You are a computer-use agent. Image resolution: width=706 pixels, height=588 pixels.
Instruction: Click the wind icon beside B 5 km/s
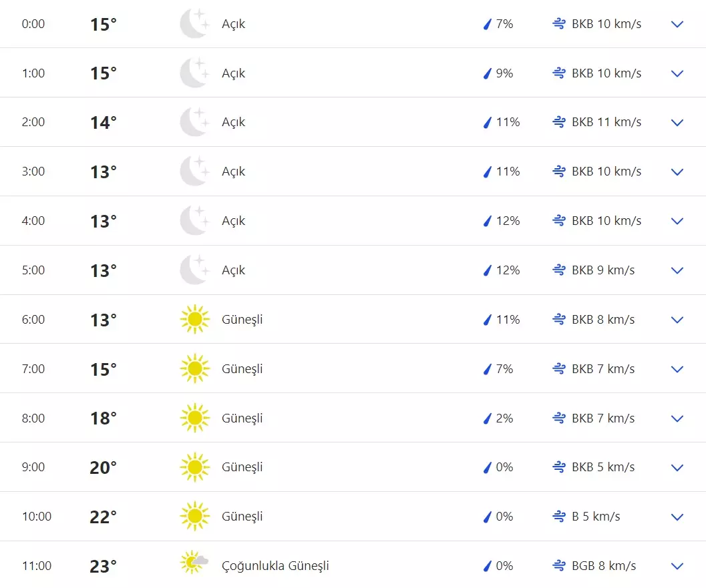click(x=559, y=517)
